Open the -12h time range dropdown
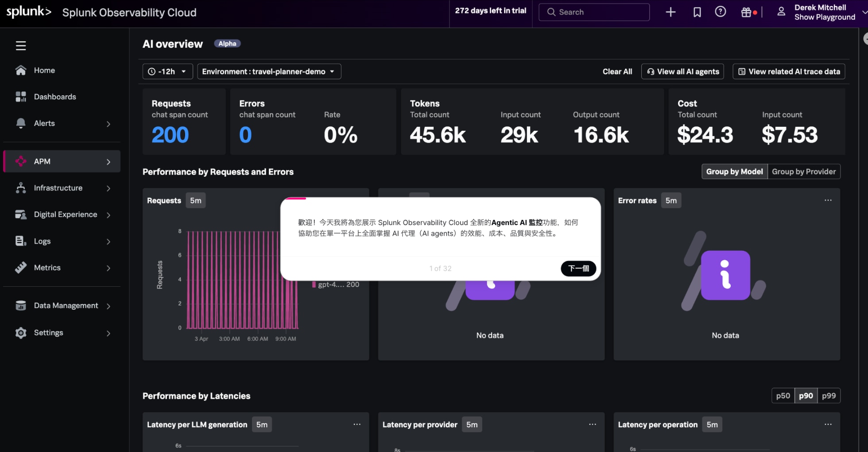The image size is (868, 452). pos(167,71)
